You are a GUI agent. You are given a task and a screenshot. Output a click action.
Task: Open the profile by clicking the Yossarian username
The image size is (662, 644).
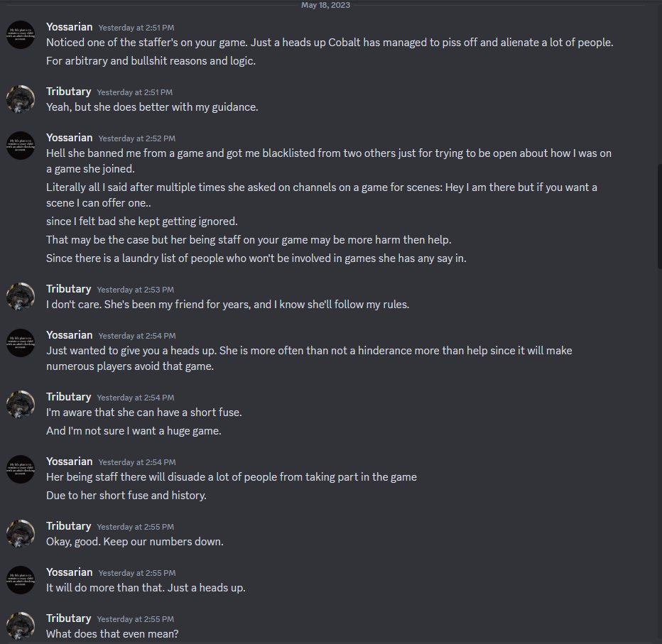[x=69, y=26]
